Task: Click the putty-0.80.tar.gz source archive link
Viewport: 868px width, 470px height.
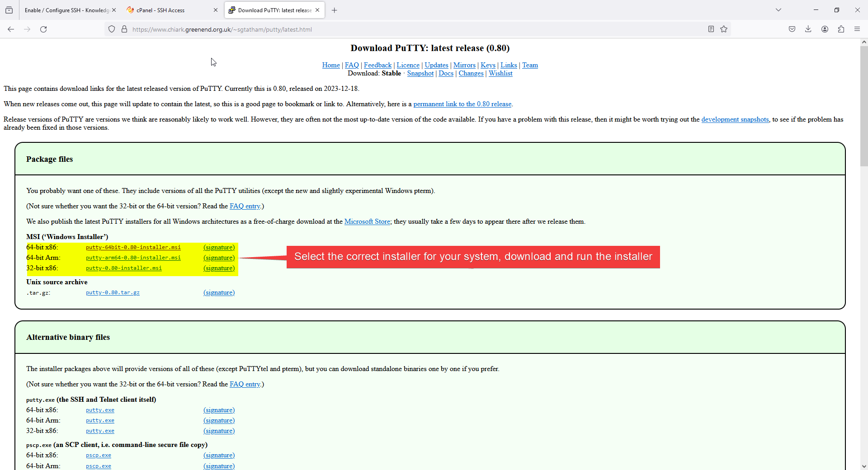Action: 113,292
